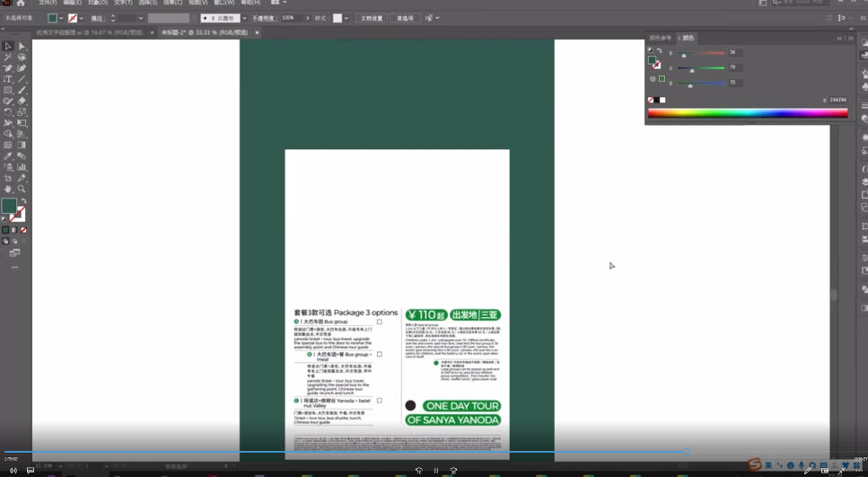Switch to the 16.67% document tab
The height and width of the screenshot is (477, 868).
point(90,32)
